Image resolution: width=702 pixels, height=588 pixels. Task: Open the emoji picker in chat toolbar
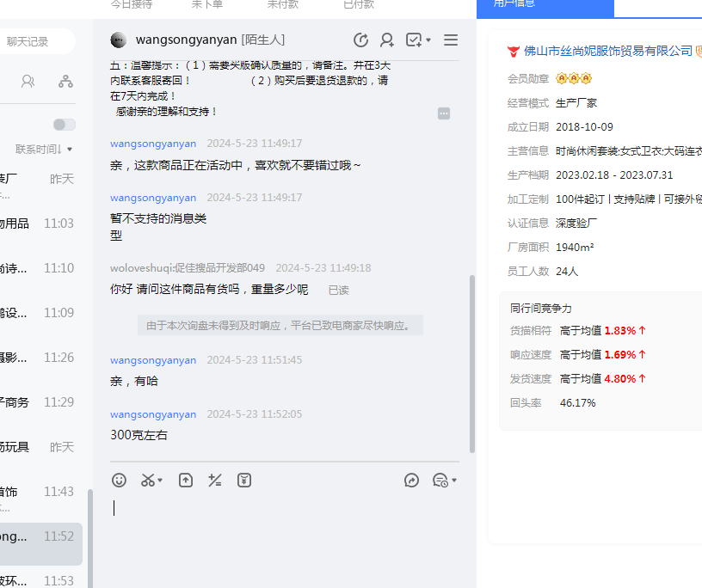pyautogui.click(x=120, y=481)
